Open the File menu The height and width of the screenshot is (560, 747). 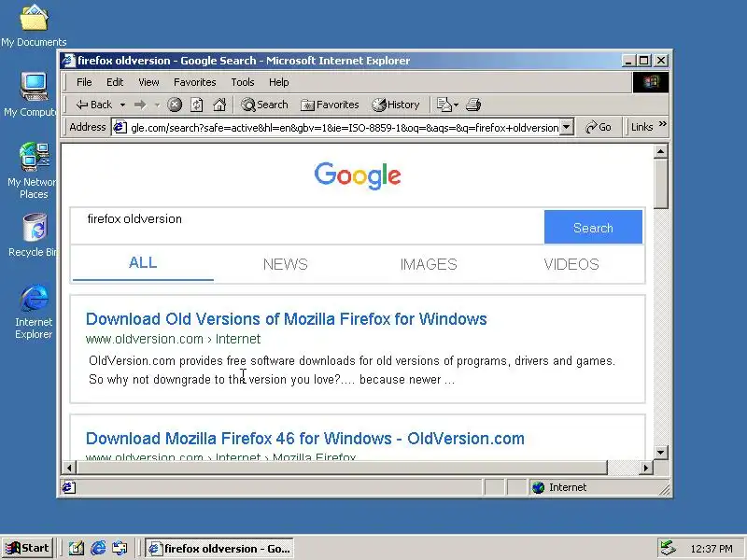84,82
